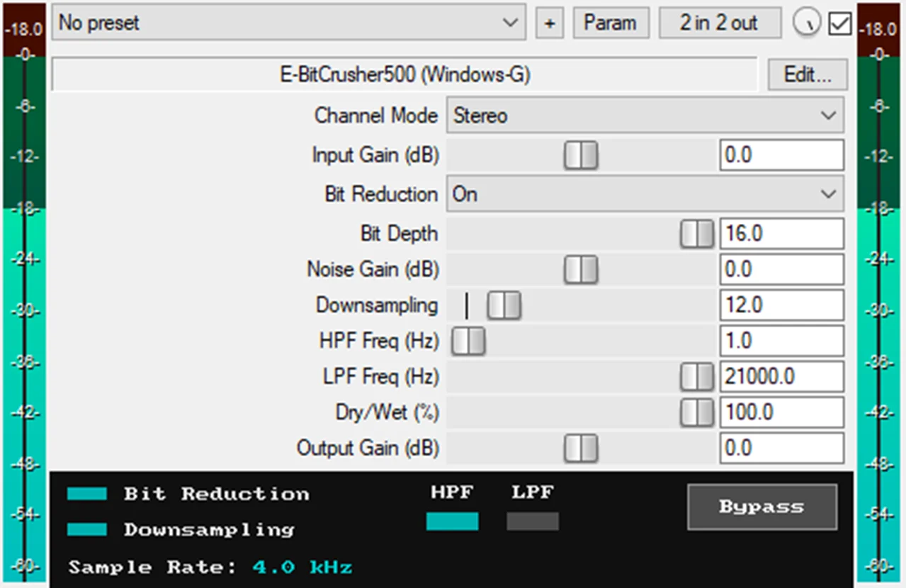Viewport: 906px width, 588px height.
Task: Click the Output Gain slider handle
Action: point(581,448)
